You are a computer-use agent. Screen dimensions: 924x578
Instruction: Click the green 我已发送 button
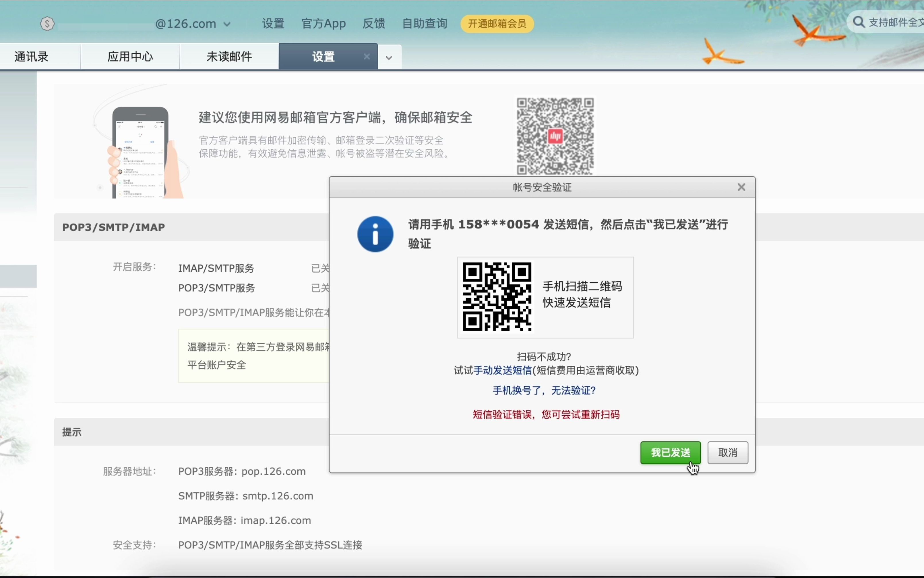[670, 453]
